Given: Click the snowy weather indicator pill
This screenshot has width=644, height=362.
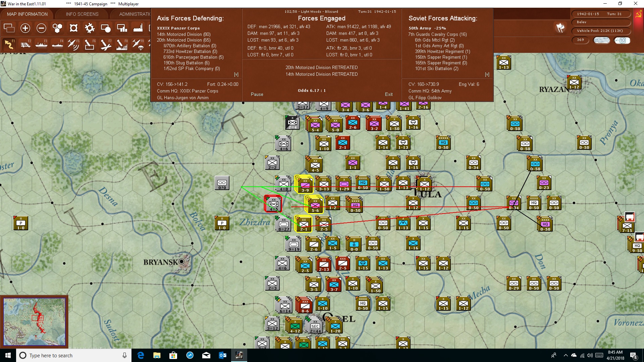Looking at the screenshot, I should (602, 40).
